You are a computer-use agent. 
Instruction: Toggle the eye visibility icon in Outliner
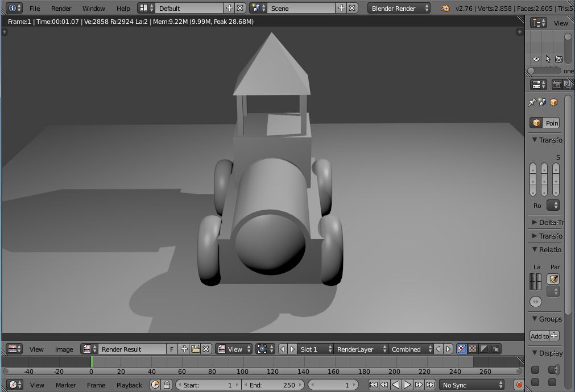click(x=535, y=59)
